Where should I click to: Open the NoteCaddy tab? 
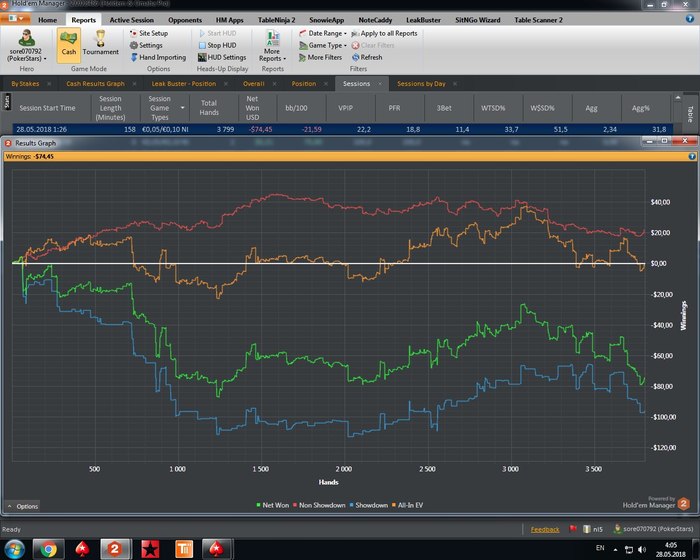(x=375, y=20)
